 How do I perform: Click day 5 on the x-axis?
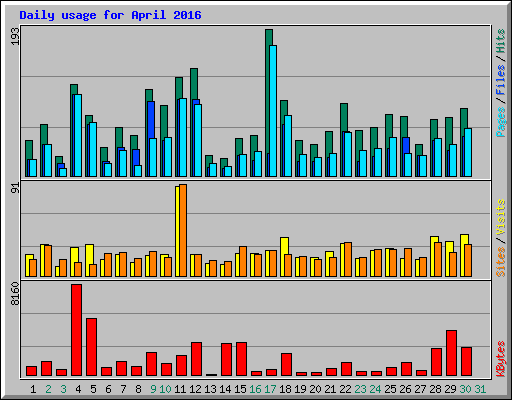[93, 389]
